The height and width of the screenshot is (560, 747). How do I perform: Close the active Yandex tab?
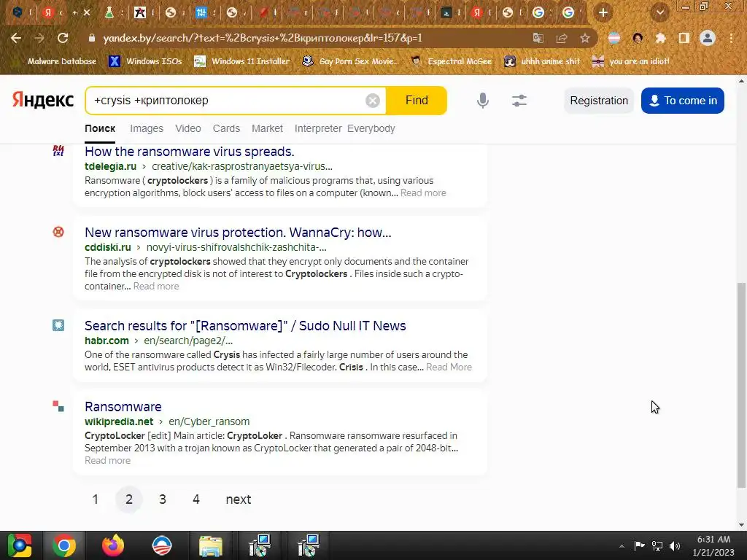click(x=87, y=13)
